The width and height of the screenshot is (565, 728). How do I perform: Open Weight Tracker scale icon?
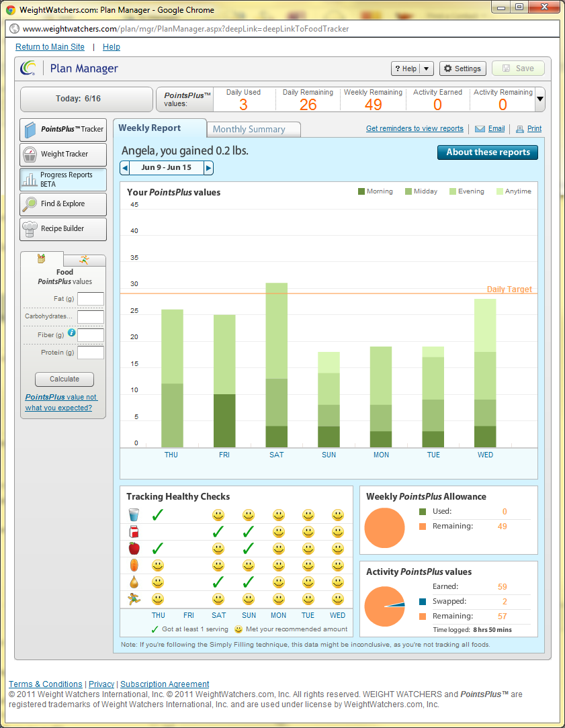(30, 154)
